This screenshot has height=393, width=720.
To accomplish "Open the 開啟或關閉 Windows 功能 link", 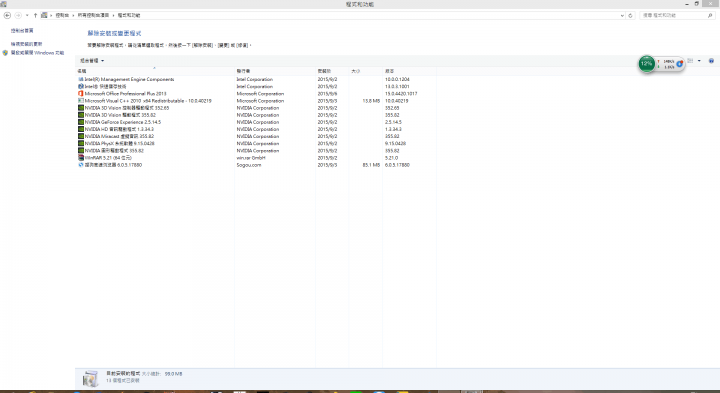I will pyautogui.click(x=37, y=53).
